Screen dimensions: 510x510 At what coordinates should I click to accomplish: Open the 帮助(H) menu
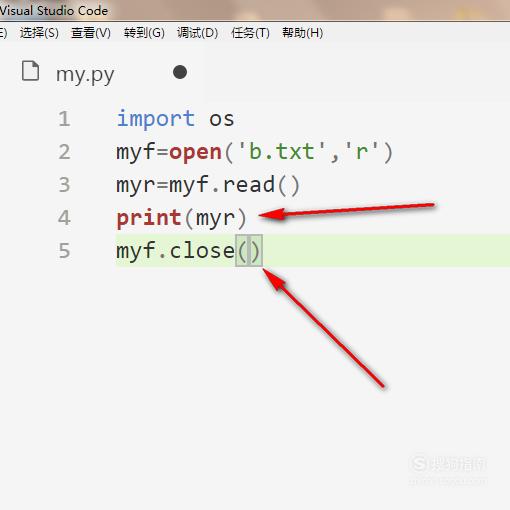(x=303, y=33)
